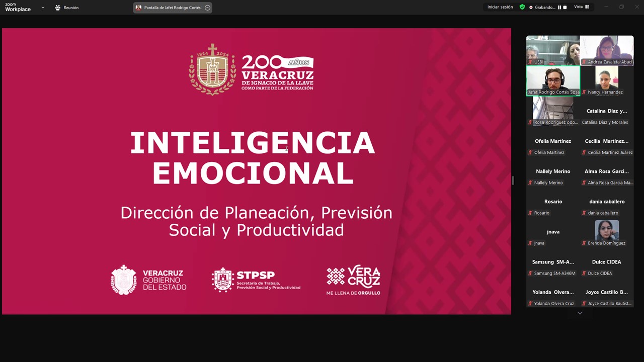The image size is (644, 362).
Task: Click the Reunión tab
Action: click(67, 8)
